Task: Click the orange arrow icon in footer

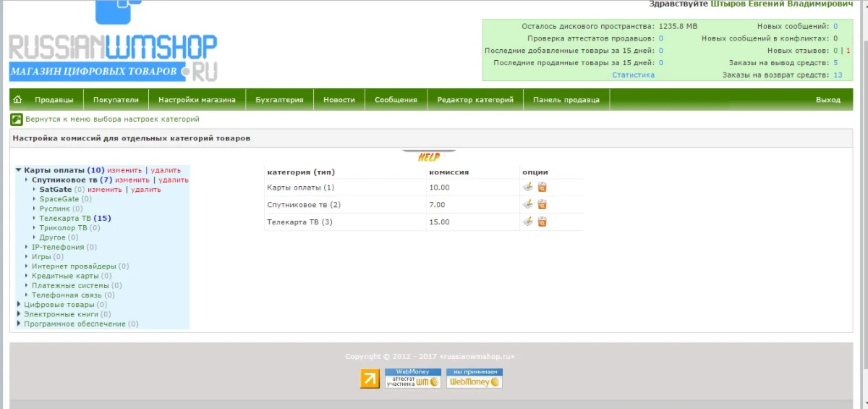Action: [370, 379]
